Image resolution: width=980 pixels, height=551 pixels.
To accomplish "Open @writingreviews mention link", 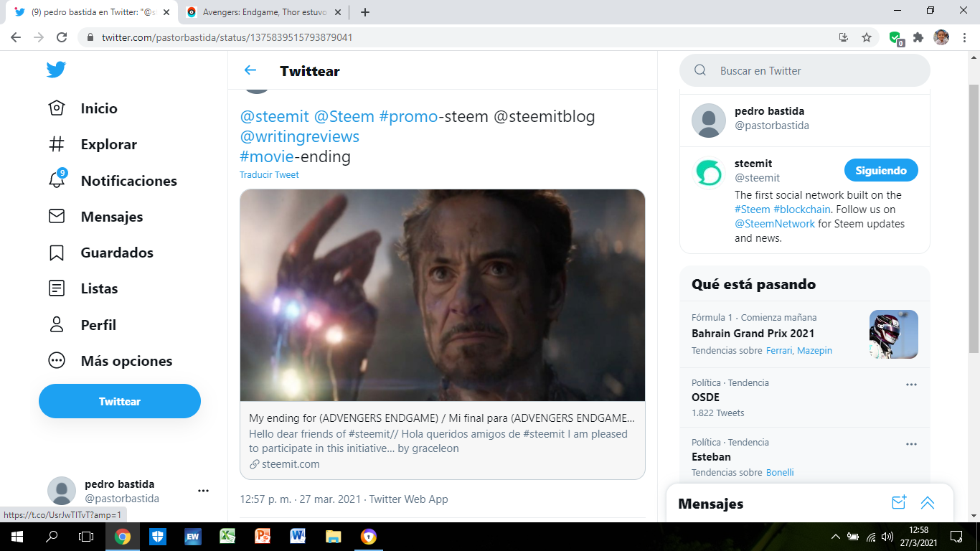I will click(x=299, y=136).
